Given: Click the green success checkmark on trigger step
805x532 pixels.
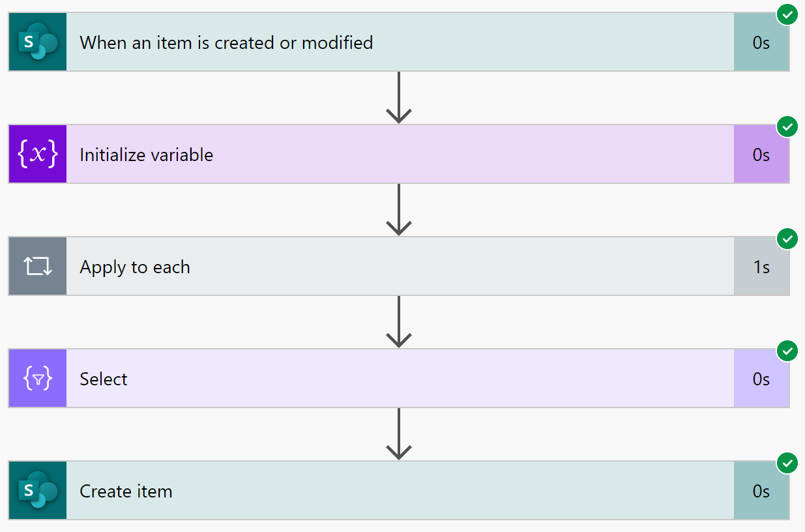Looking at the screenshot, I should (x=788, y=14).
